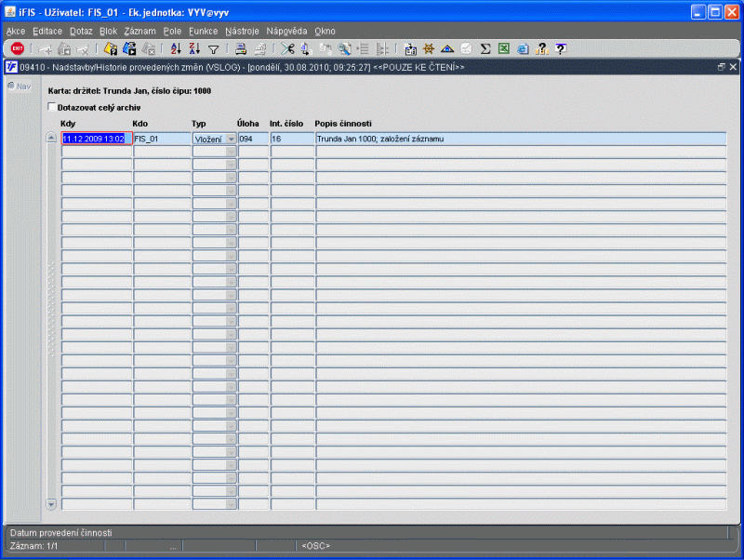Open the Vložení type dropdown
Screen dimensions: 744x560
[x=231, y=139]
